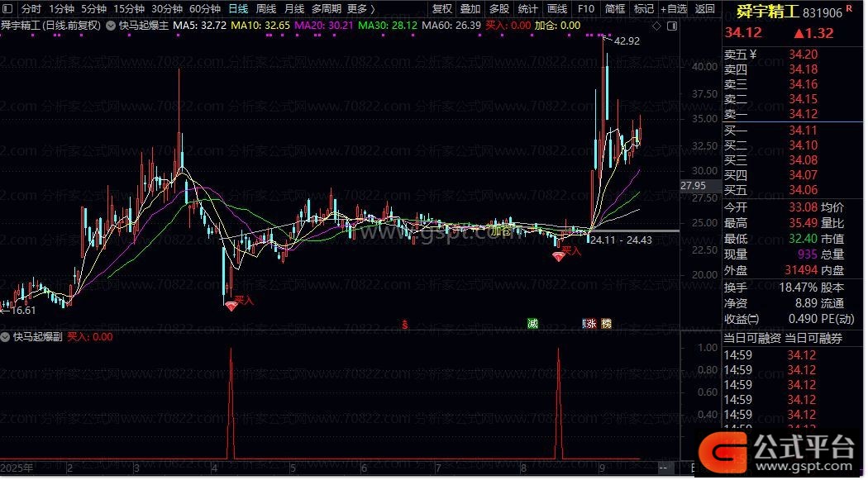Click the 多股 multi-stock button
Image resolution: width=868 pixels, height=480 pixels.
[499, 9]
